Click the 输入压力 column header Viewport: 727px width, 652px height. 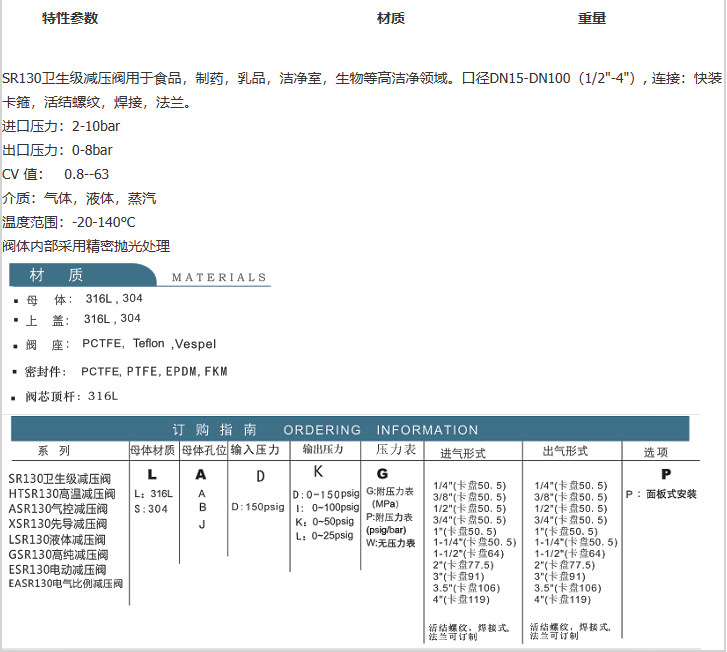[x=255, y=450]
